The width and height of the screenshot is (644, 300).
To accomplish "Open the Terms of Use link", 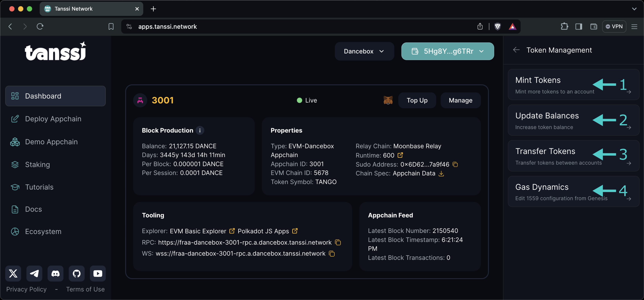I will [85, 289].
